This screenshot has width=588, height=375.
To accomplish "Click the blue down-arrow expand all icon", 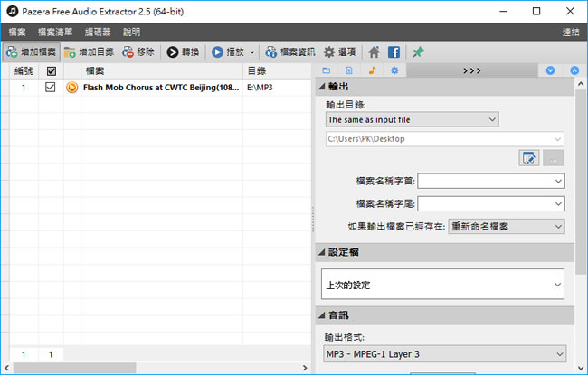I will coord(550,70).
